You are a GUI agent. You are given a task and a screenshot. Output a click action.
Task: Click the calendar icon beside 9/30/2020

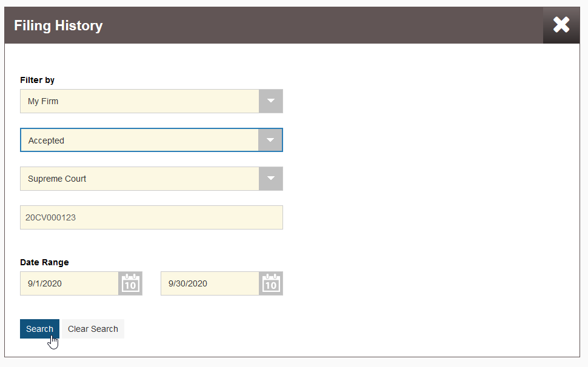271,283
